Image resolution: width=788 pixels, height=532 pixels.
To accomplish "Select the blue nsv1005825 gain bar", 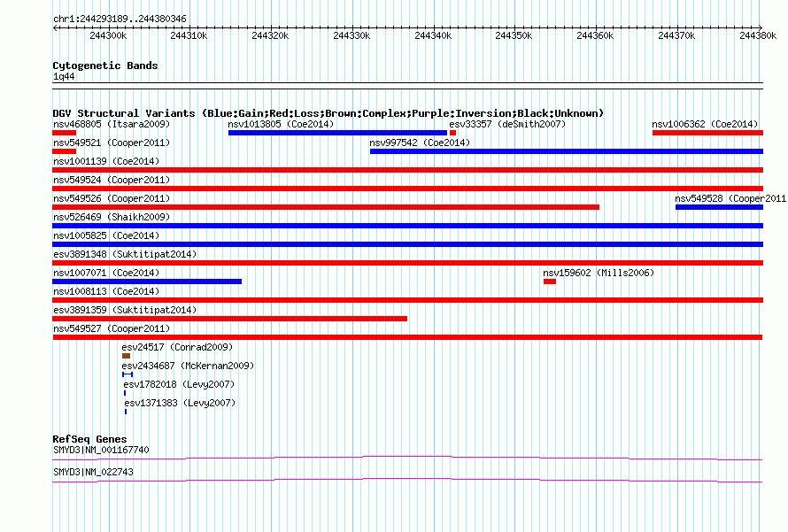I will click(407, 244).
